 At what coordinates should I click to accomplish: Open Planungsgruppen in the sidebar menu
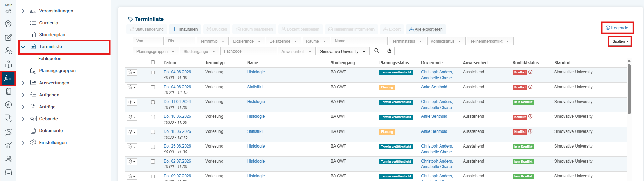(58, 71)
